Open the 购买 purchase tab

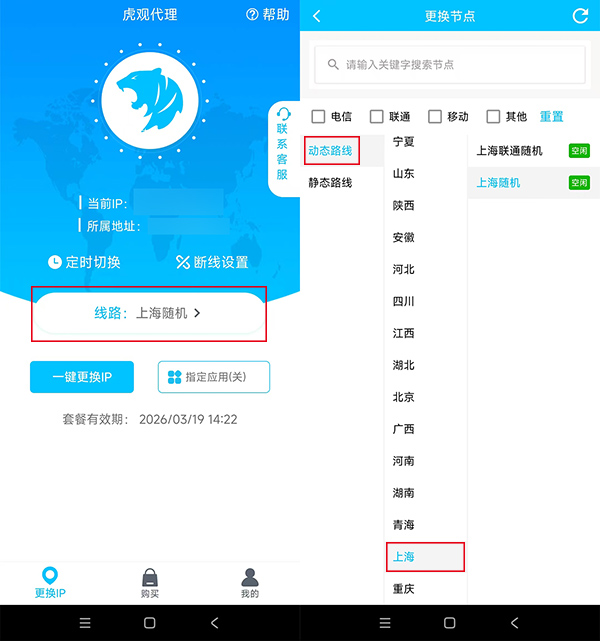(150, 583)
